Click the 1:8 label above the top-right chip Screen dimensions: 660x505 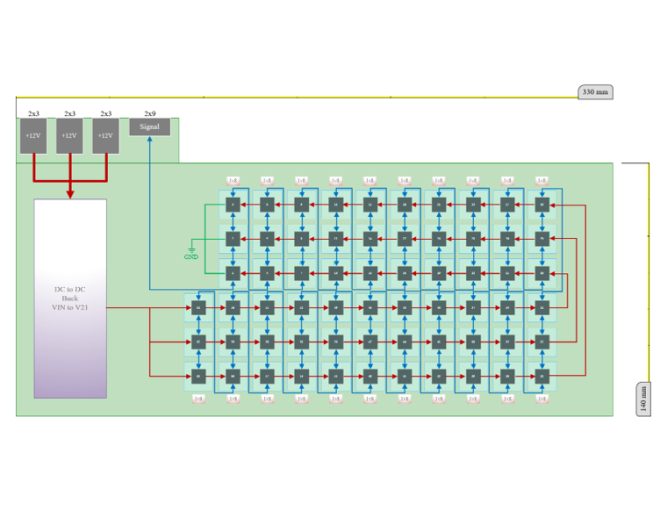point(542,180)
